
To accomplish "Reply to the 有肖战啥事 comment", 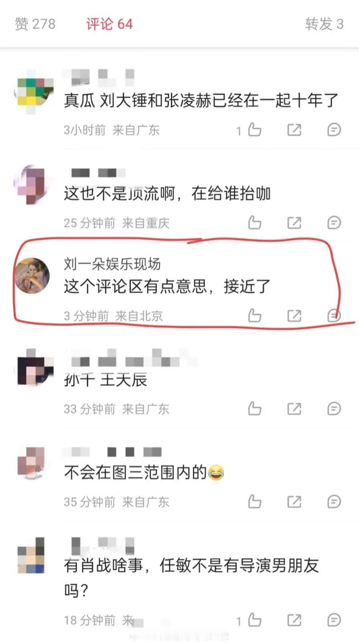I will pyautogui.click(x=334, y=620).
